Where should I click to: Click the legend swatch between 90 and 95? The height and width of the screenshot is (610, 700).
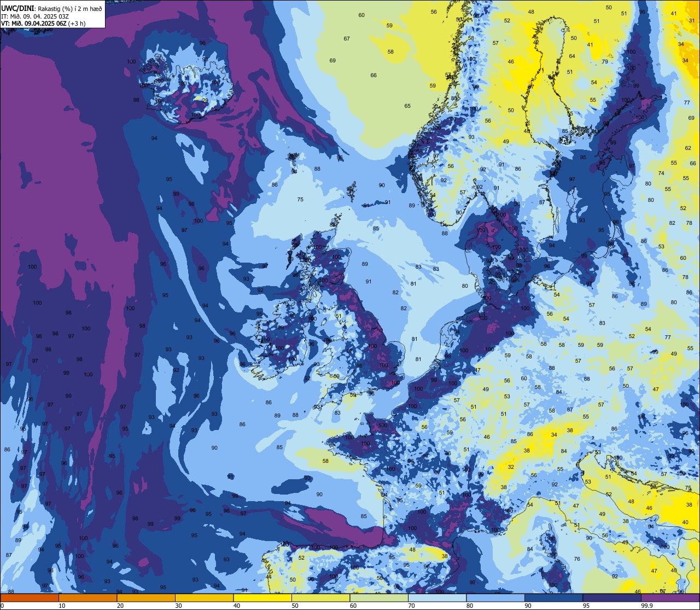[x=553, y=598]
